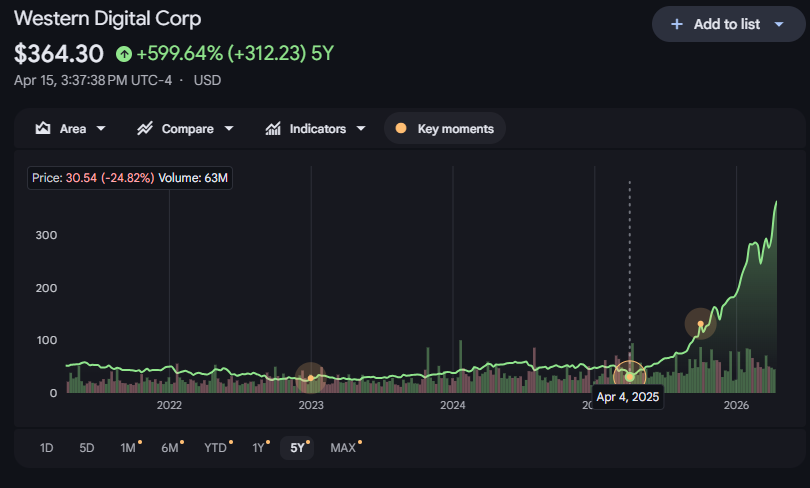810x488 pixels.
Task: Click the Western Digital Corp title
Action: 107,19
